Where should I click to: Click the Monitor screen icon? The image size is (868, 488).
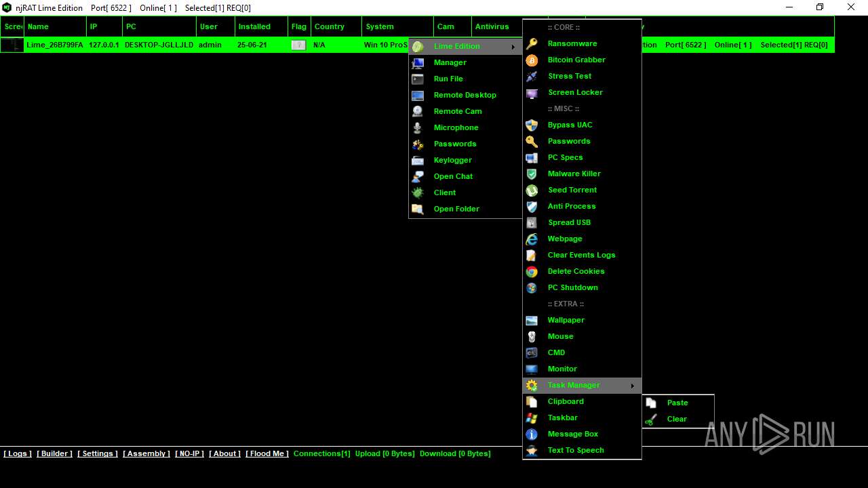pos(532,369)
